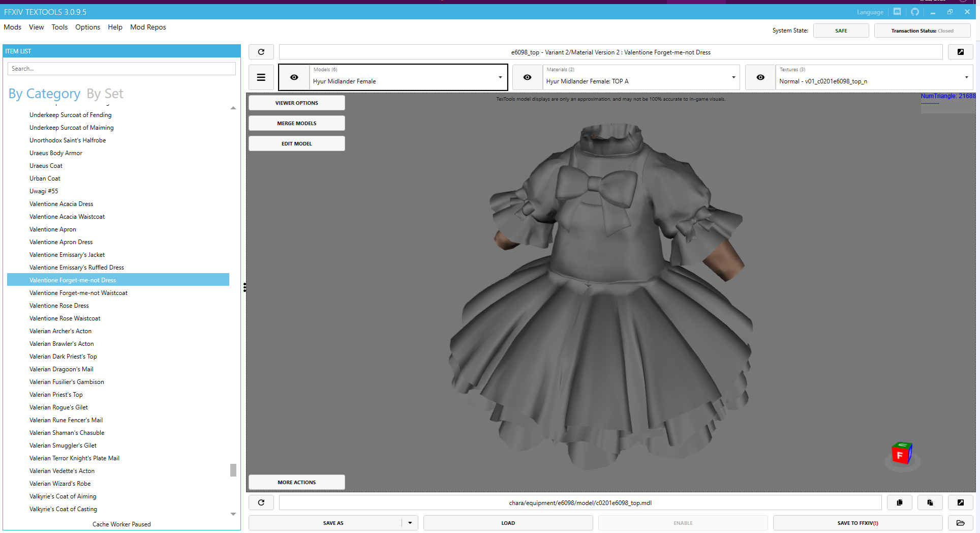
Task: Expand the Textures dropdown showing Normal texture
Action: pyautogui.click(x=874, y=77)
